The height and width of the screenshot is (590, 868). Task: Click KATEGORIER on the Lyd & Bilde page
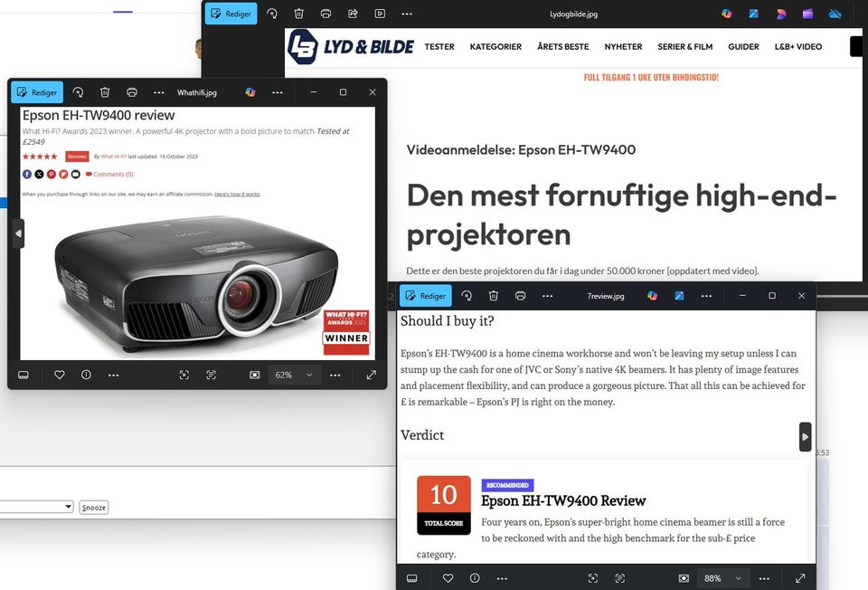click(495, 46)
